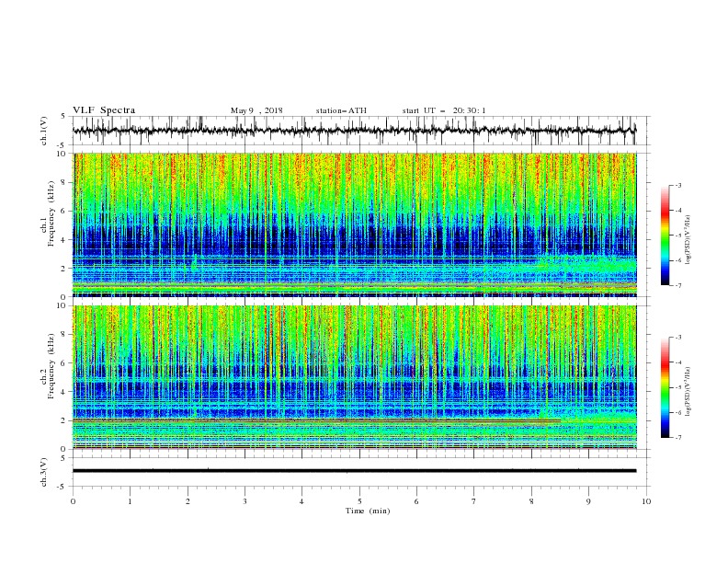Click the "ch.3(V)" axis label
Viewport: 728px width, 563px height.
(44, 472)
